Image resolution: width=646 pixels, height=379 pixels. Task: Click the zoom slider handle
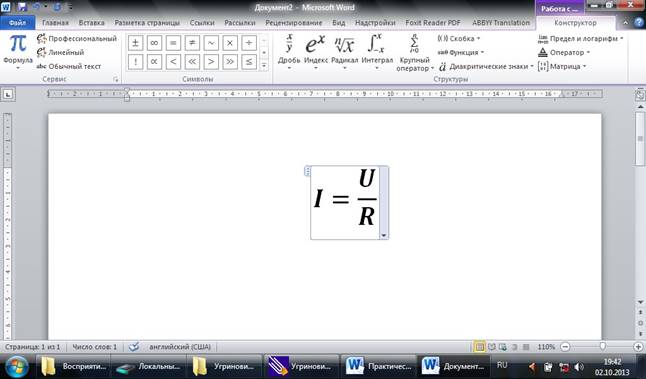click(603, 347)
